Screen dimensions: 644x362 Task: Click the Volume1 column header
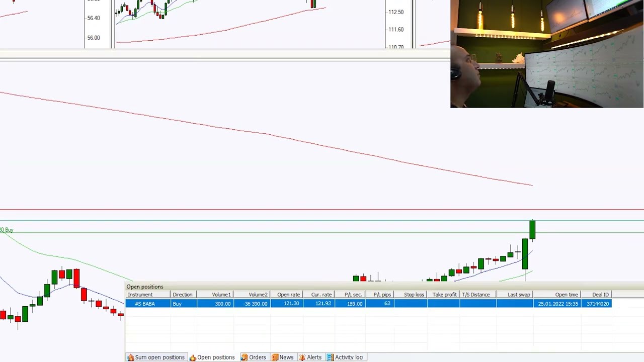coord(221,295)
